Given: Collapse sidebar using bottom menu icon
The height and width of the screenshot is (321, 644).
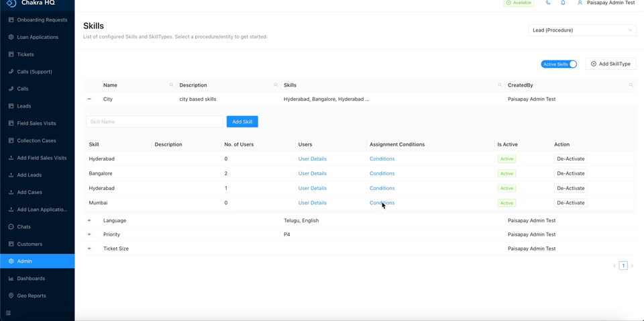Looking at the screenshot, I should tap(9, 313).
